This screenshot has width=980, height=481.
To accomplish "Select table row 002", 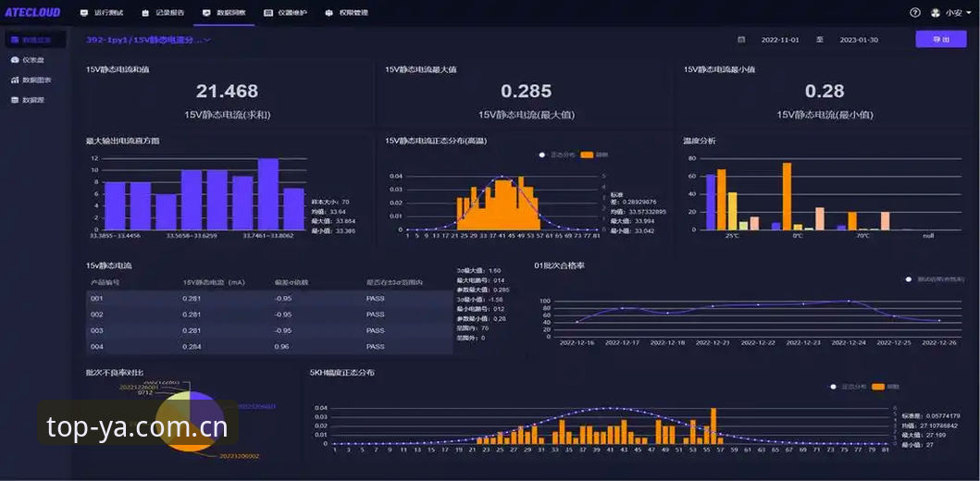I will 269,314.
